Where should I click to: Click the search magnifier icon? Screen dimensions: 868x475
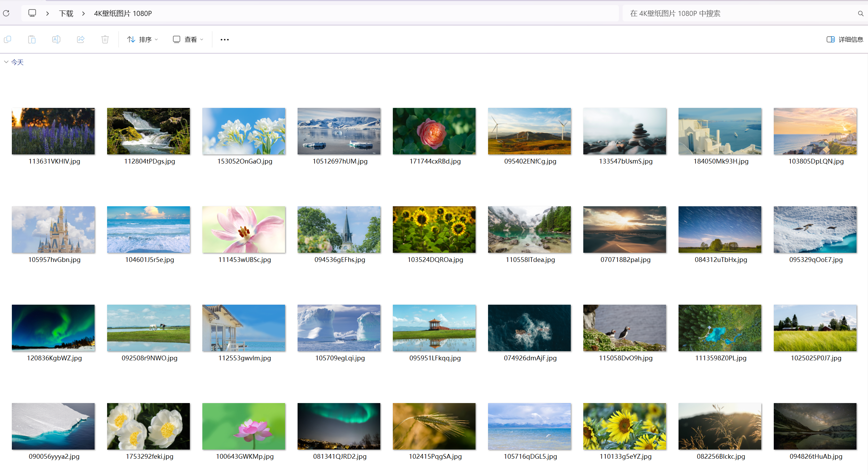click(860, 14)
